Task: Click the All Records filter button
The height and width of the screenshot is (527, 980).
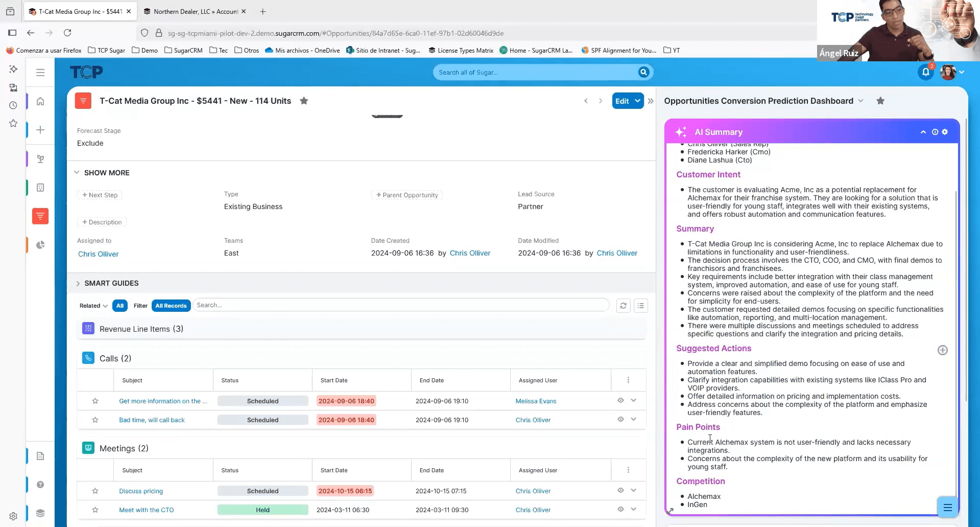Action: point(171,305)
